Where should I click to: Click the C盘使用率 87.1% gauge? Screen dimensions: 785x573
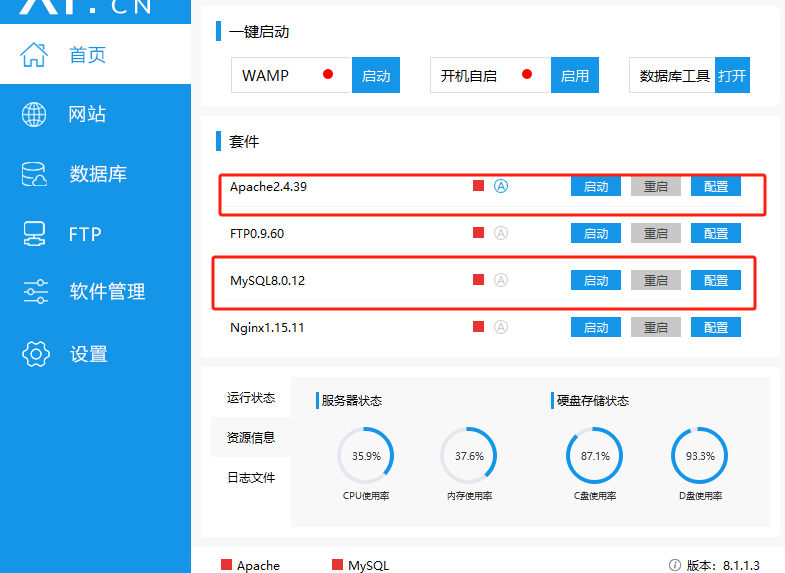(595, 456)
